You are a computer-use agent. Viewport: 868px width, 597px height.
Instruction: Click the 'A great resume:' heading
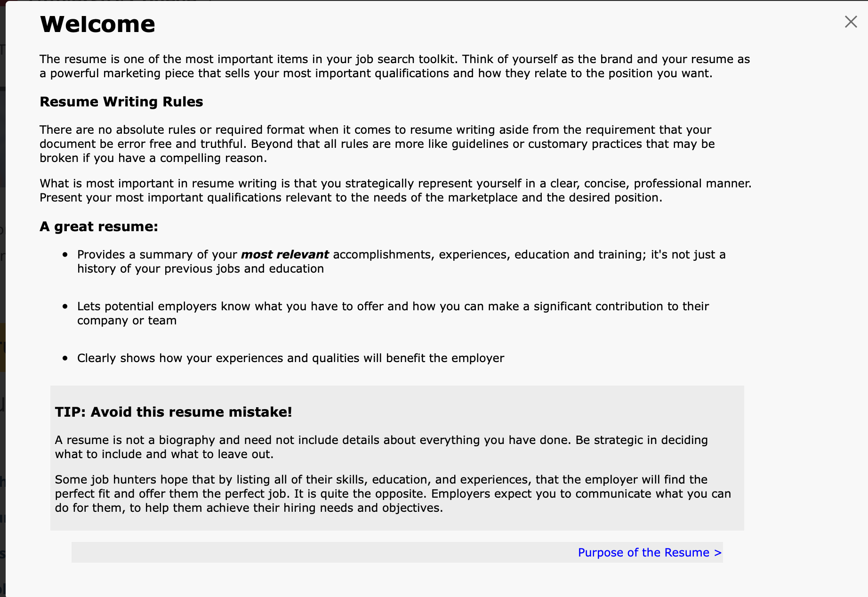99,226
